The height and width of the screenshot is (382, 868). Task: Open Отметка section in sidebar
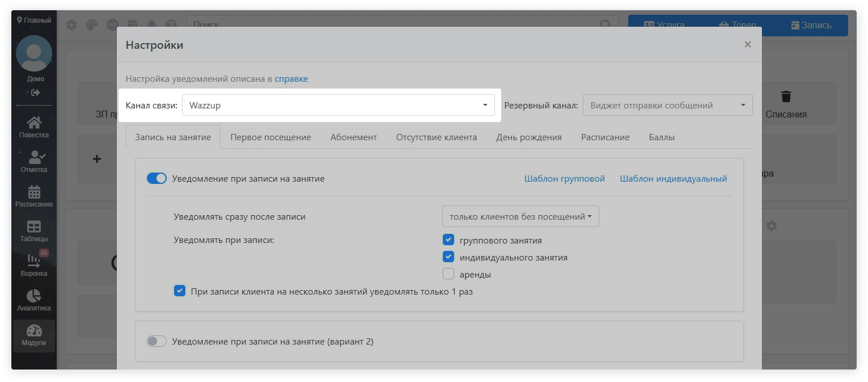click(34, 162)
